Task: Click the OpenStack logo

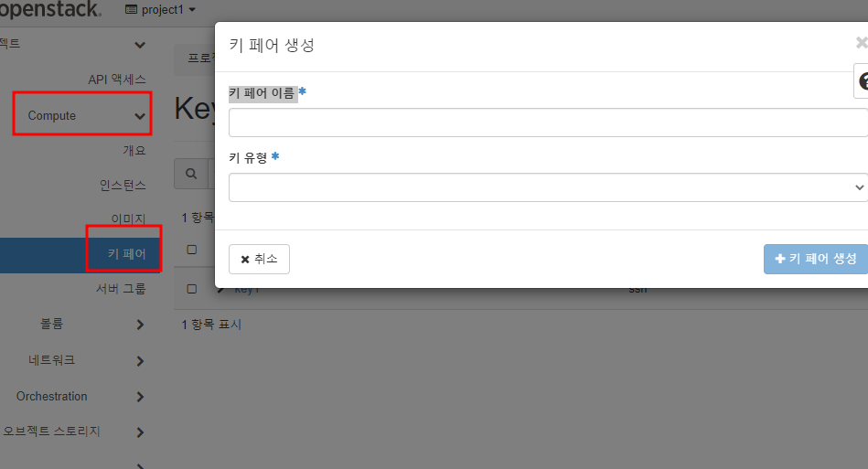Action: (x=49, y=9)
